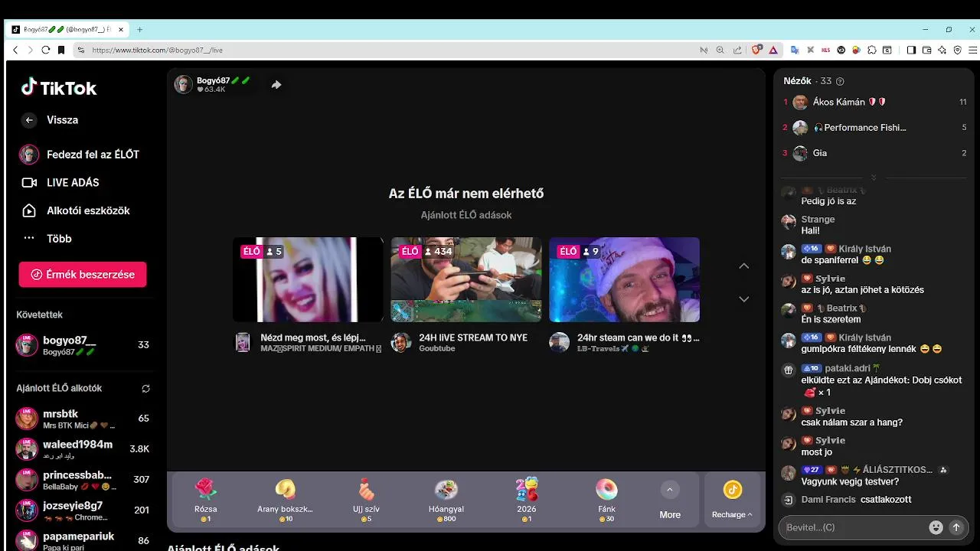Click Bogyó87 streamer avatar
The width and height of the screenshot is (980, 551).
[x=183, y=84]
